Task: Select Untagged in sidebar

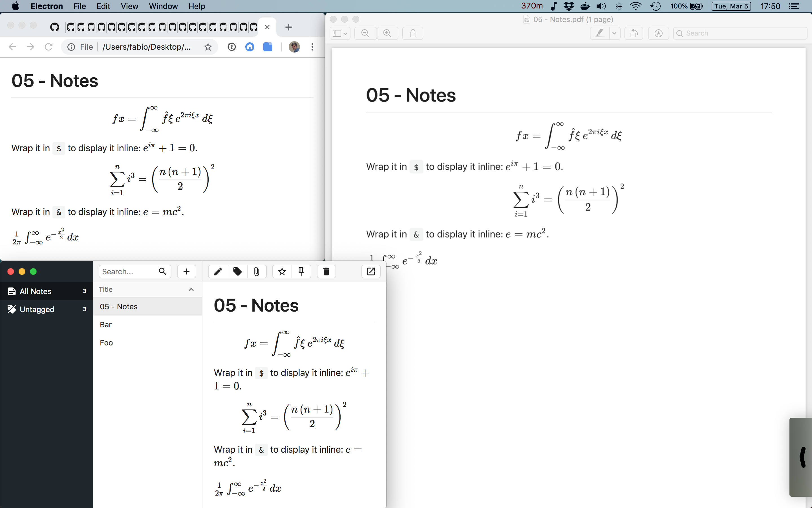Action: pos(46,309)
